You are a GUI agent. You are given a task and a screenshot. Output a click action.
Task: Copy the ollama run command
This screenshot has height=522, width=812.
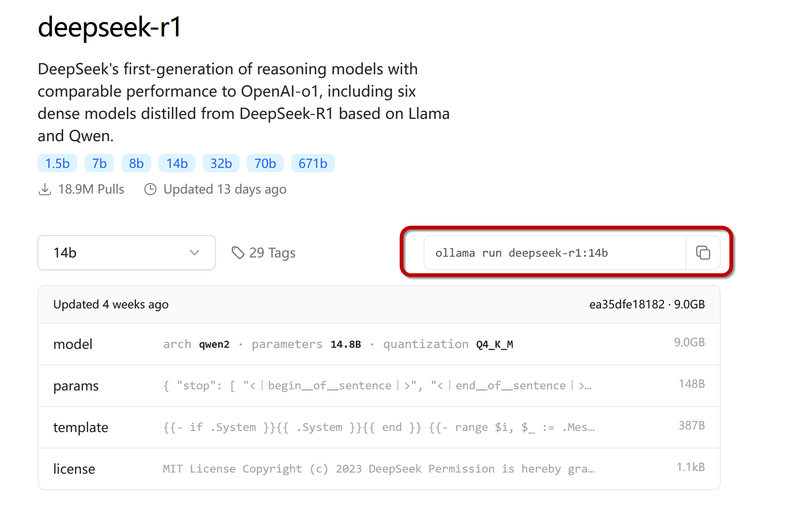pyautogui.click(x=703, y=253)
